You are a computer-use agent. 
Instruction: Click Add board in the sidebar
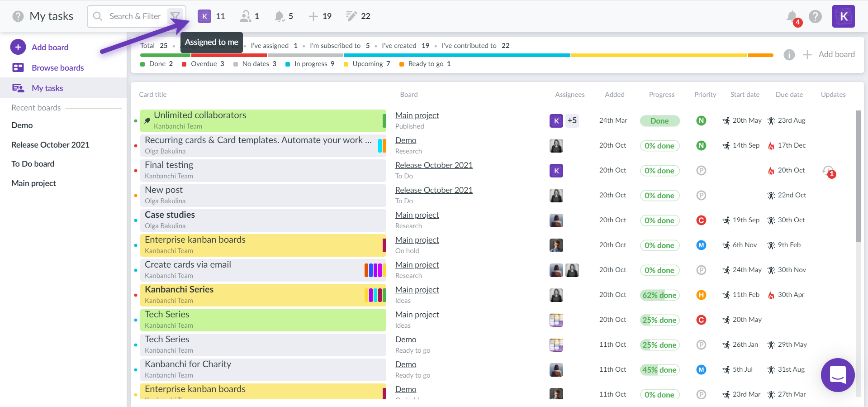[50, 47]
